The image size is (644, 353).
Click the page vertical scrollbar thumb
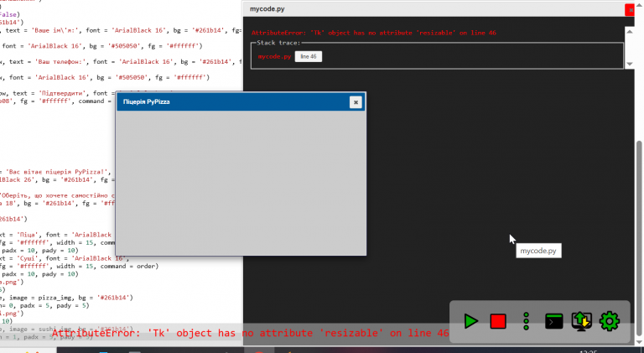pos(640,238)
